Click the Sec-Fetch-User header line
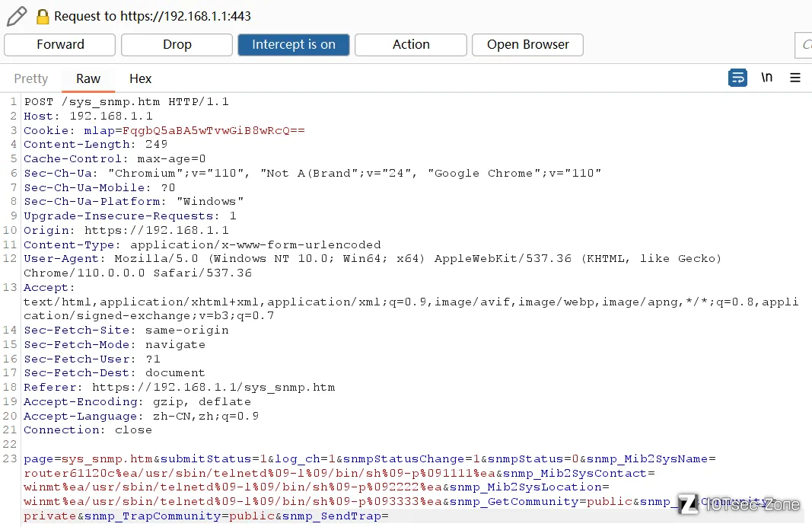The width and height of the screenshot is (812, 527). coord(91,359)
